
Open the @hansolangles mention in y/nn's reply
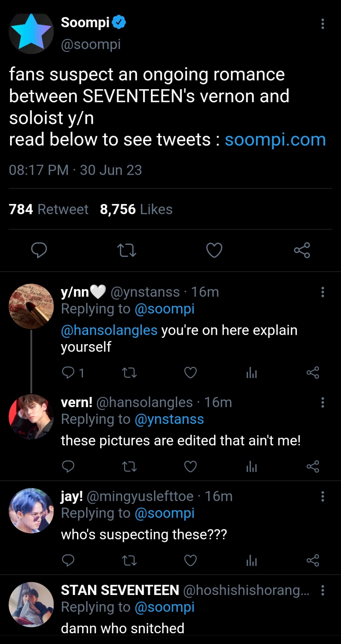(109, 330)
